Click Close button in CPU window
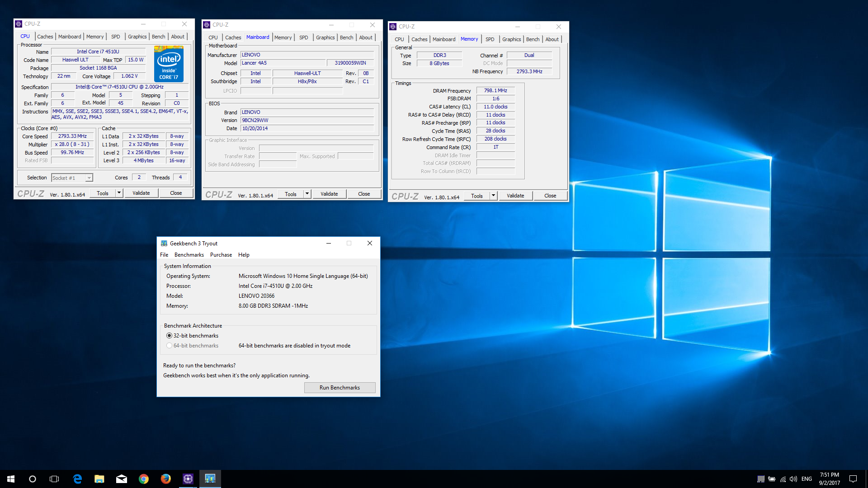868x488 pixels. 176,193
